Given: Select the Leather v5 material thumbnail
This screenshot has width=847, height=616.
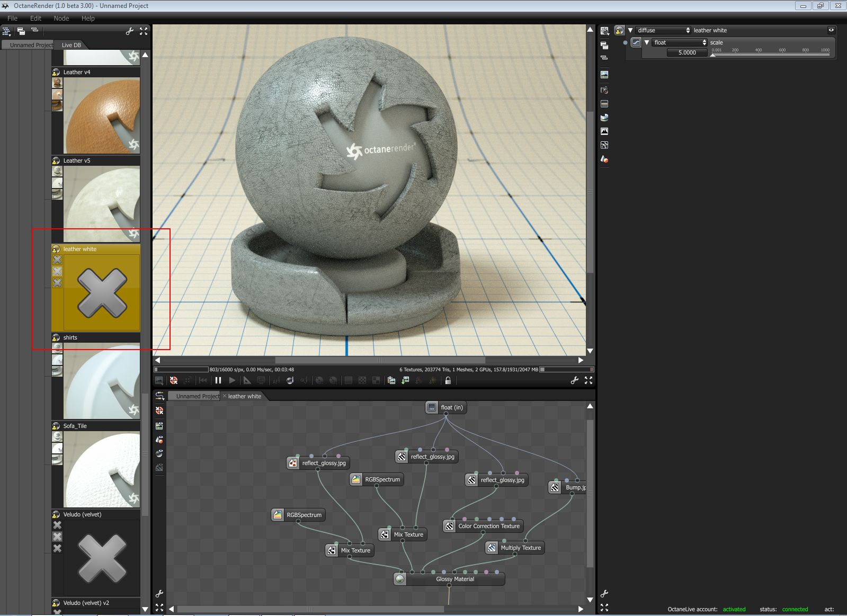Looking at the screenshot, I should 102,204.
